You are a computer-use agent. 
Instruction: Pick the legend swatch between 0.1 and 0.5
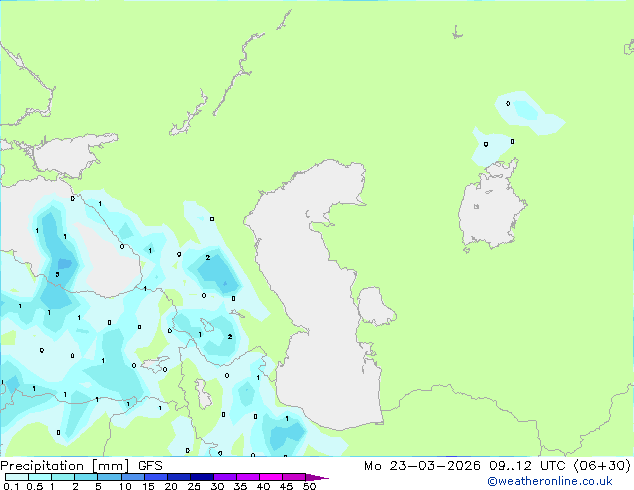(x=17, y=477)
